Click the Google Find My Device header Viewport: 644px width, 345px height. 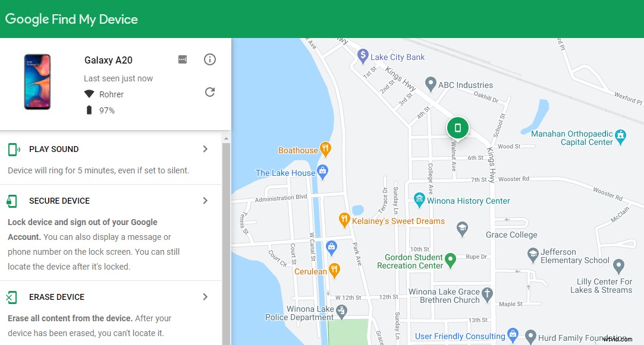71,18
